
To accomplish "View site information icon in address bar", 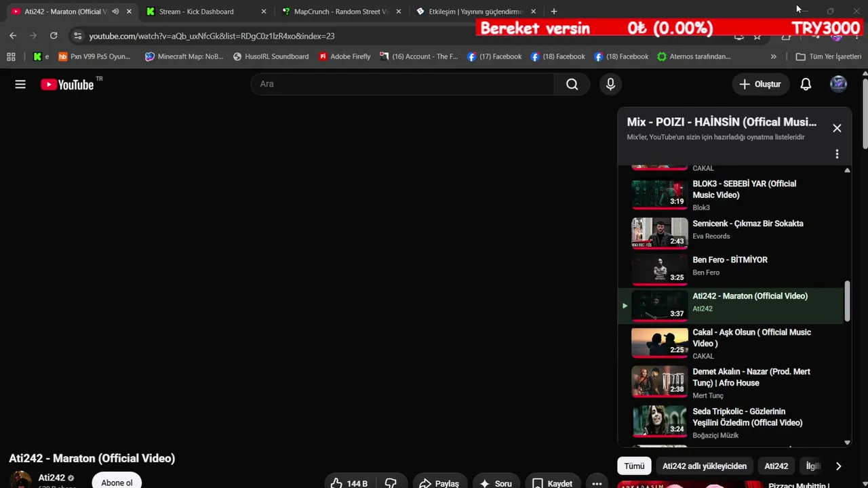I will click(x=77, y=36).
